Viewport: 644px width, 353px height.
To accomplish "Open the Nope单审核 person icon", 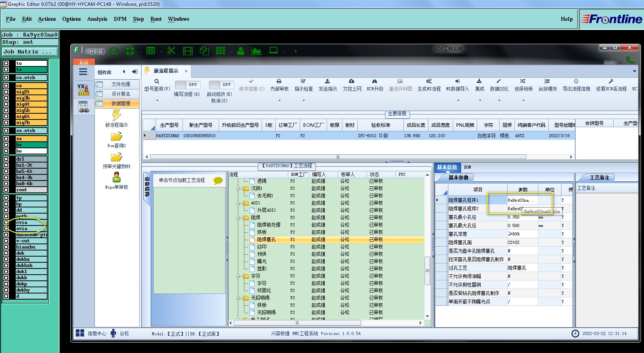I will click(116, 177).
